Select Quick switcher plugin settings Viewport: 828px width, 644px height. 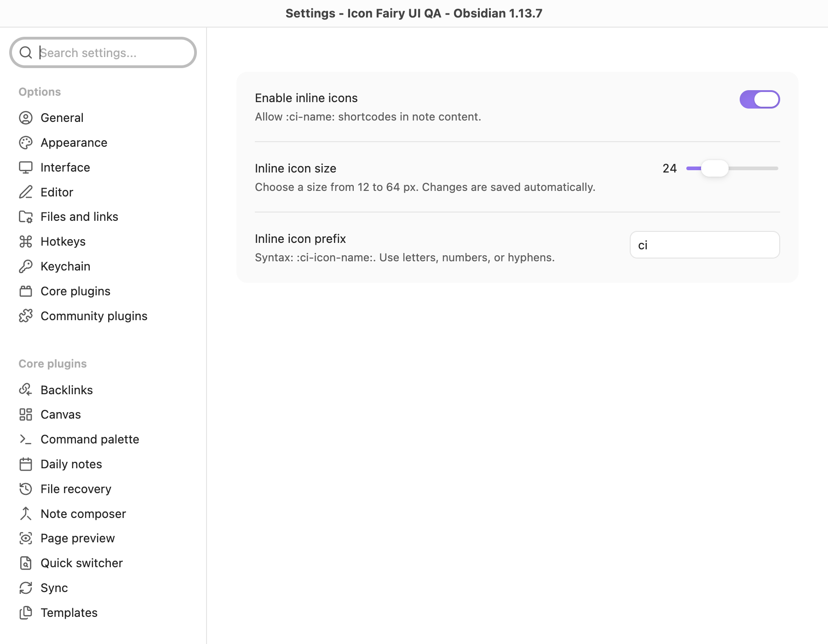103,563
